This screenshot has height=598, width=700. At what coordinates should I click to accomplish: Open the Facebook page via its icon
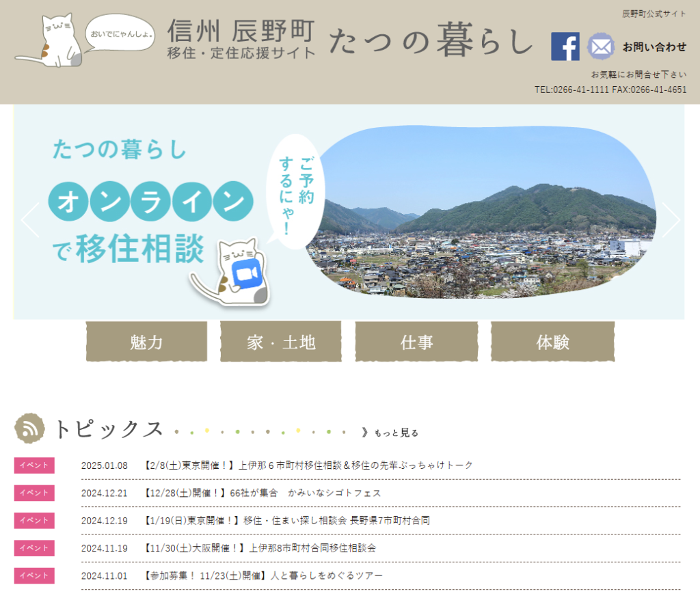pyautogui.click(x=565, y=47)
